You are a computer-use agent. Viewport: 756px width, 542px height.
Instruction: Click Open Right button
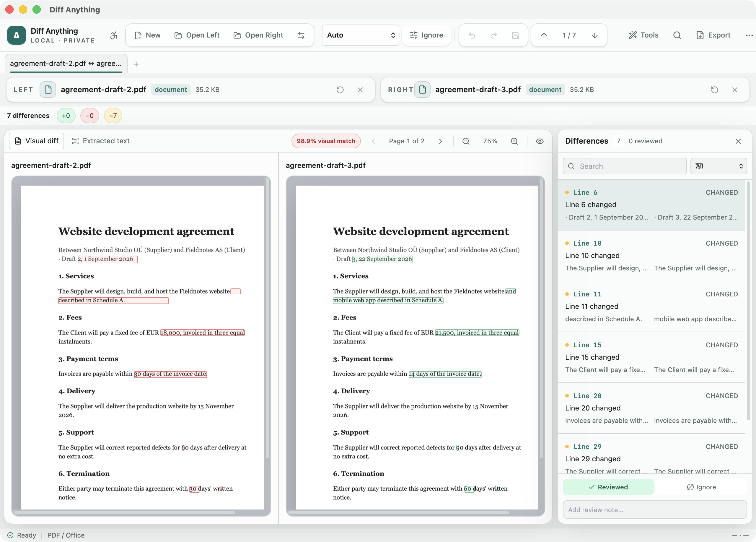point(258,35)
